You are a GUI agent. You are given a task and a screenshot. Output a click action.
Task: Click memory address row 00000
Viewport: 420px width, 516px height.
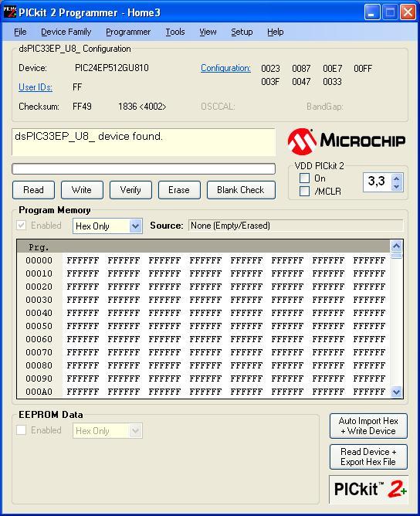pos(39,260)
